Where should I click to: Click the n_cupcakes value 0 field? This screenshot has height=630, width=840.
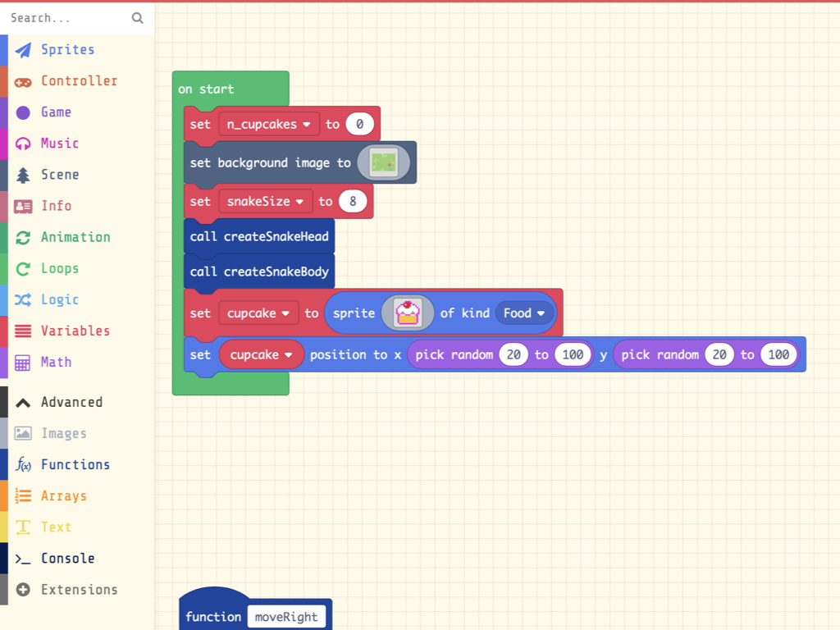359,125
